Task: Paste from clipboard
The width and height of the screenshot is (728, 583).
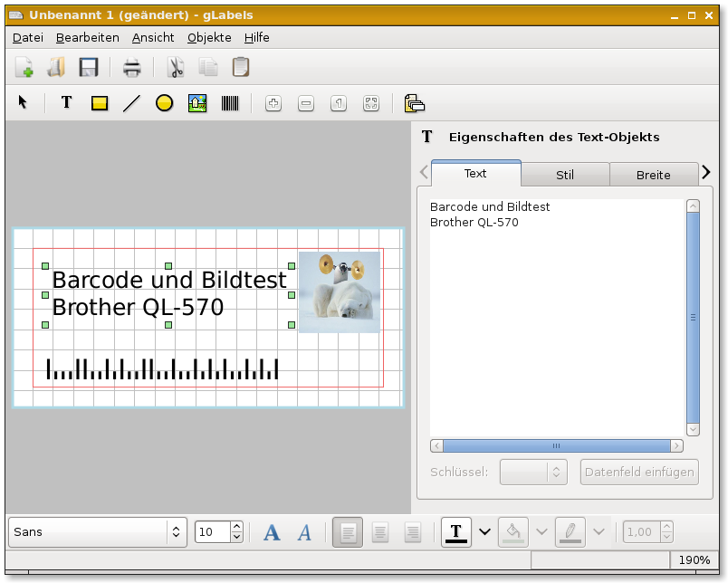Action: [241, 67]
